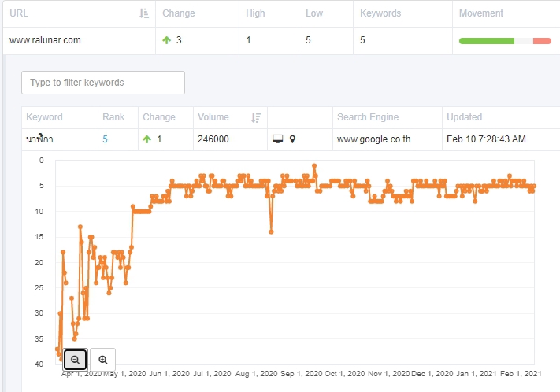The width and height of the screenshot is (560, 392).
Task: Focus the 'Type to filter keywords' field
Action: (x=103, y=83)
